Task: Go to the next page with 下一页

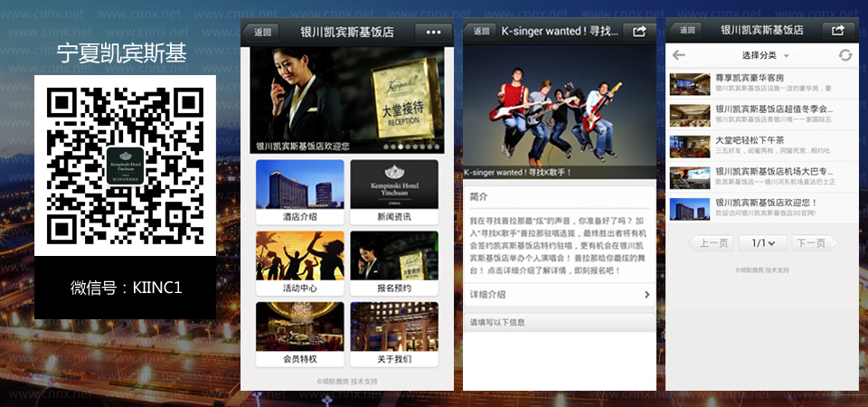Action: click(814, 243)
